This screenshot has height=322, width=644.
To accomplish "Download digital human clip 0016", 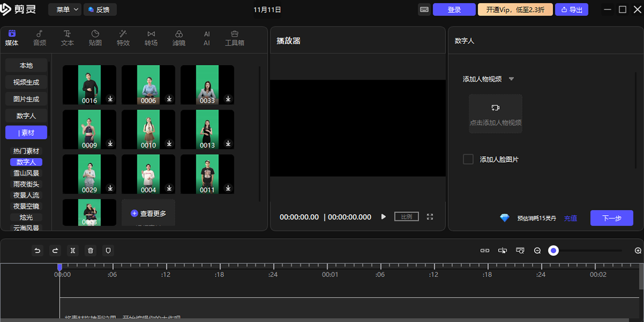I will (x=110, y=99).
